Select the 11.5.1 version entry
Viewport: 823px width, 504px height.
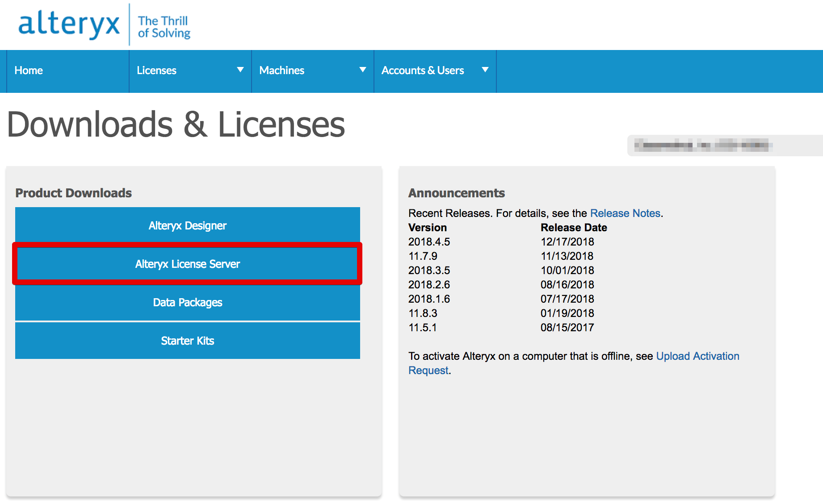tap(422, 328)
